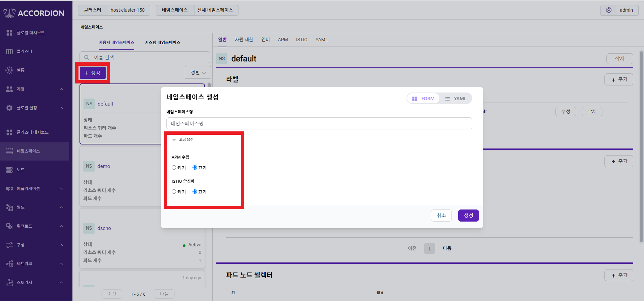Switch to 시스템 네임스페이스 tab

162,43
